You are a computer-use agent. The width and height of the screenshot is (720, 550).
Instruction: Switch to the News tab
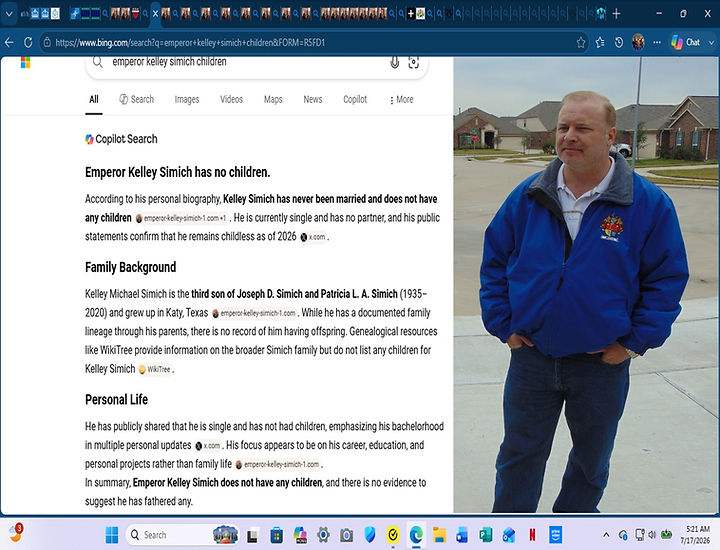313,99
